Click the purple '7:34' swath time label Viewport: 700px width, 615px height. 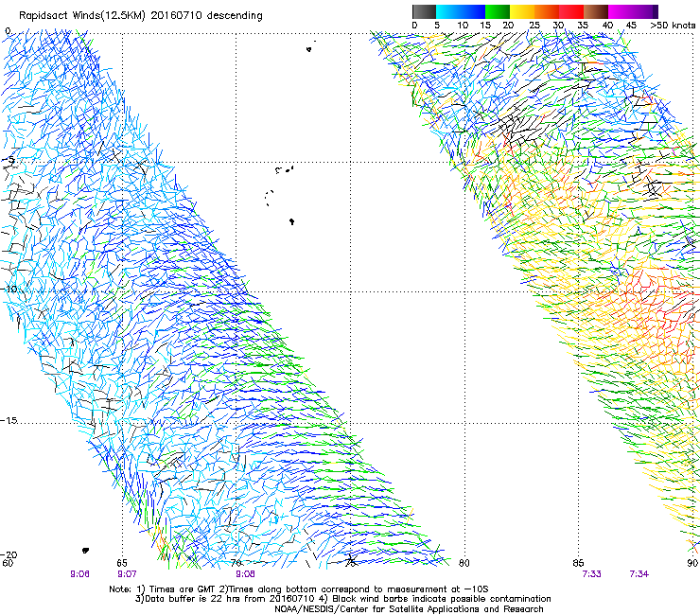[x=639, y=574]
